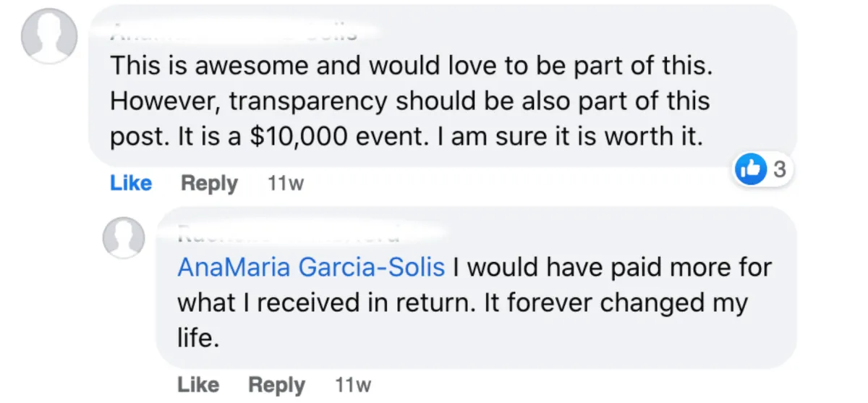868x403 pixels.
Task: Click the reply author's profile avatar
Action: 124,238
